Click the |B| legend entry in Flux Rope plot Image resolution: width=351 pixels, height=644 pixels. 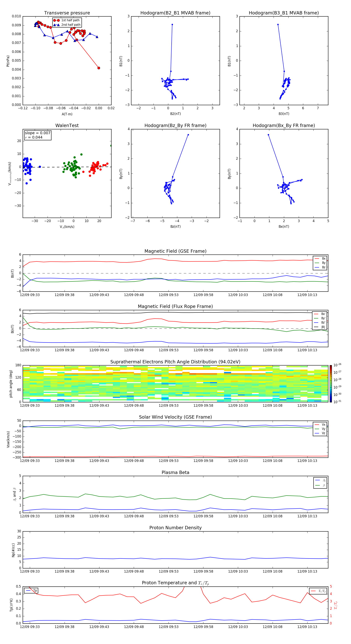click(320, 327)
